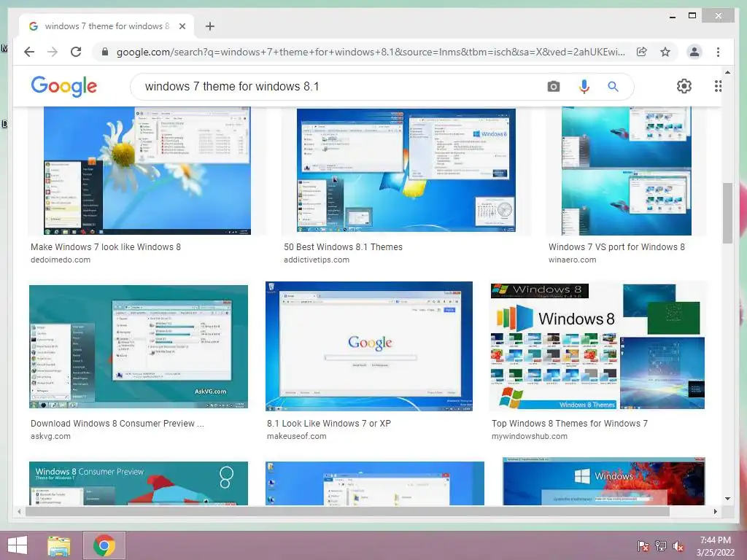Click the Chrome taskbar icon
The width and height of the screenshot is (747, 560).
pyautogui.click(x=104, y=545)
